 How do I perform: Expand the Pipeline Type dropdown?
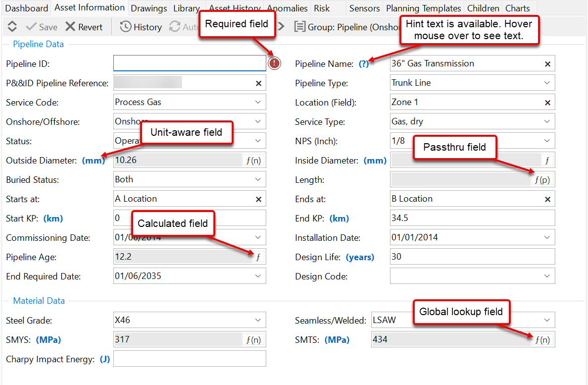pyautogui.click(x=547, y=83)
